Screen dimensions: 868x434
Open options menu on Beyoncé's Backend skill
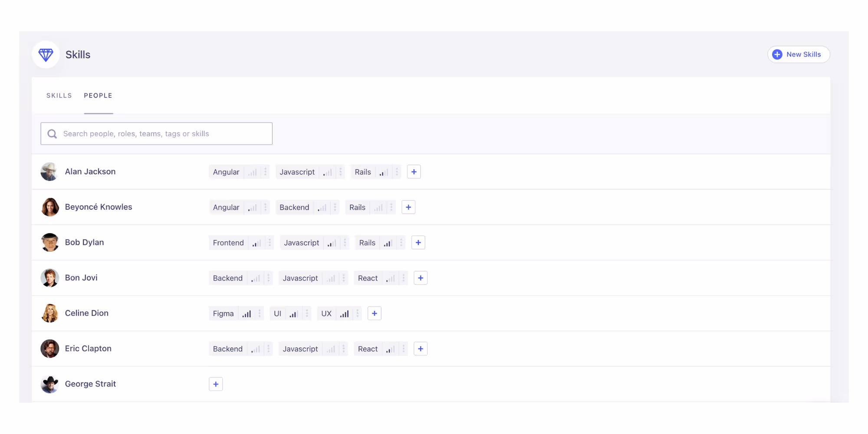click(335, 207)
